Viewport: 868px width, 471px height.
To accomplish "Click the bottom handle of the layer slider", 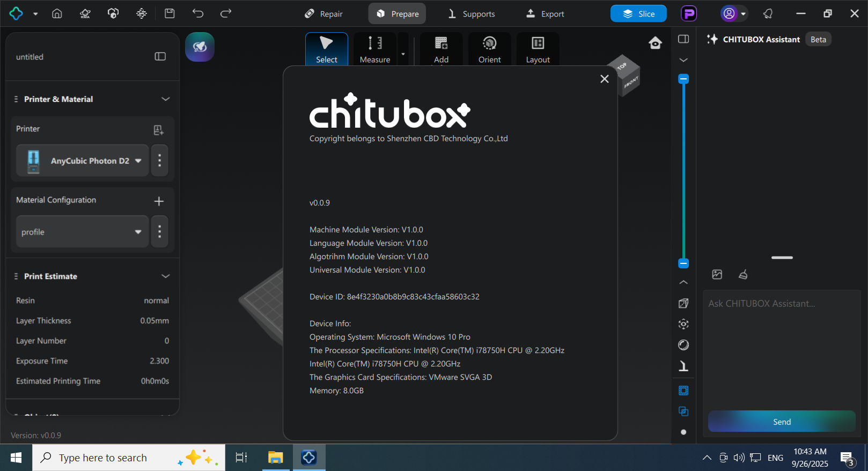I will [x=683, y=263].
